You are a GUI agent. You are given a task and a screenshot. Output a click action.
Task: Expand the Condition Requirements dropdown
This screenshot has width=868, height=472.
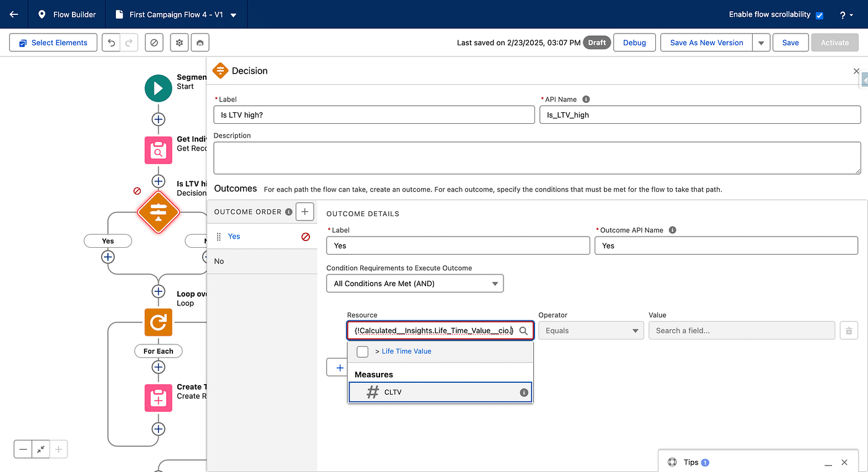click(415, 284)
